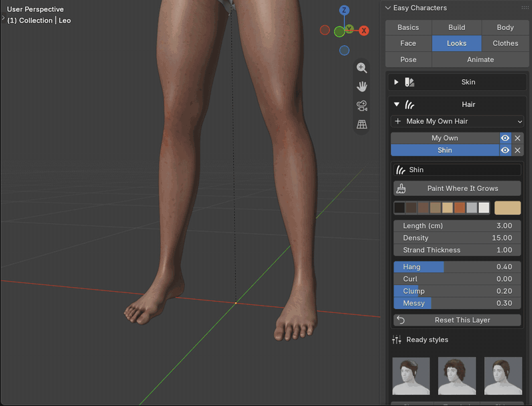This screenshot has width=532, height=406.
Task: Select the pan hand viewport icon
Action: 362,86
